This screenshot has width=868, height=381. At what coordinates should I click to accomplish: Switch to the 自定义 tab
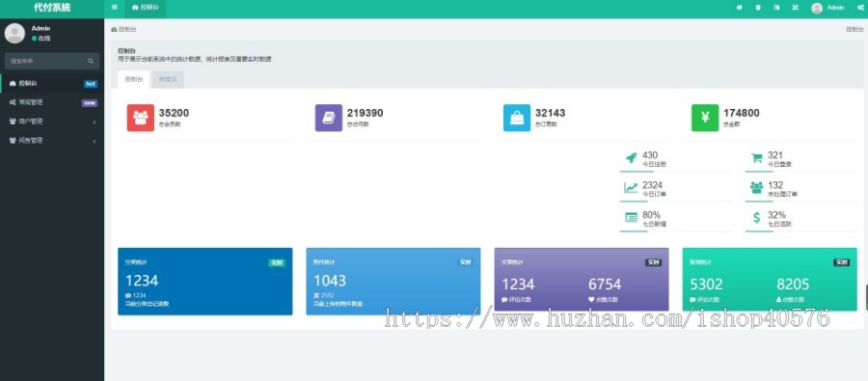[x=168, y=79]
